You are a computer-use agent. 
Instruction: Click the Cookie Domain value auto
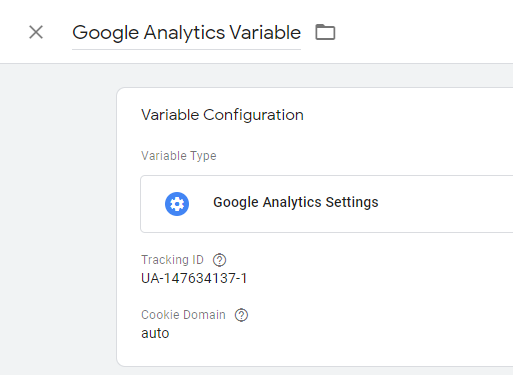point(155,333)
